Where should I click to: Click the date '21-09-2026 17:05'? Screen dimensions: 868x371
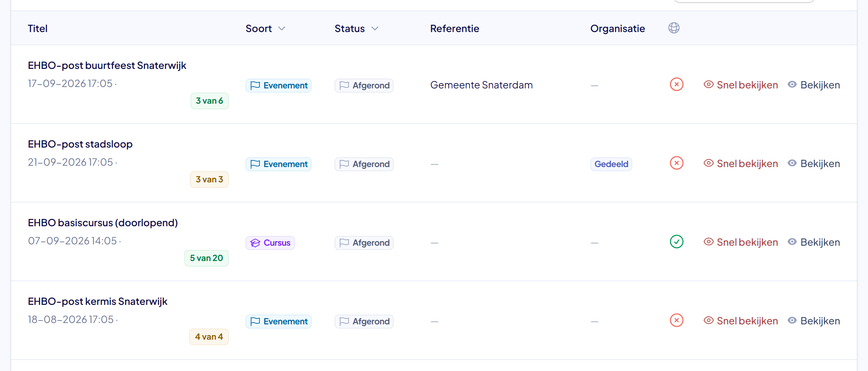point(71,163)
